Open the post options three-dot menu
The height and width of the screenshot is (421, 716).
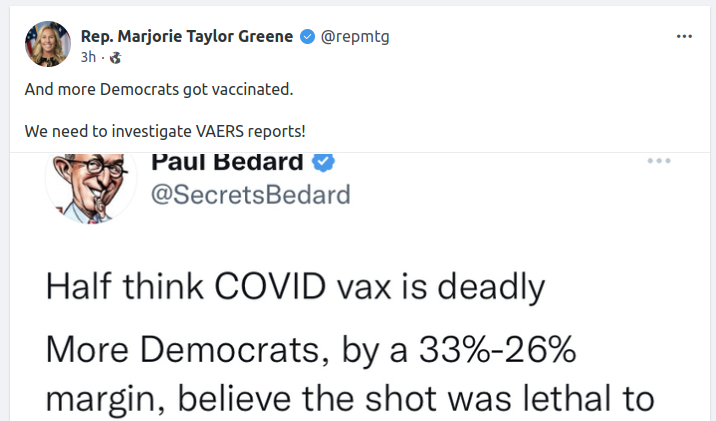684,36
